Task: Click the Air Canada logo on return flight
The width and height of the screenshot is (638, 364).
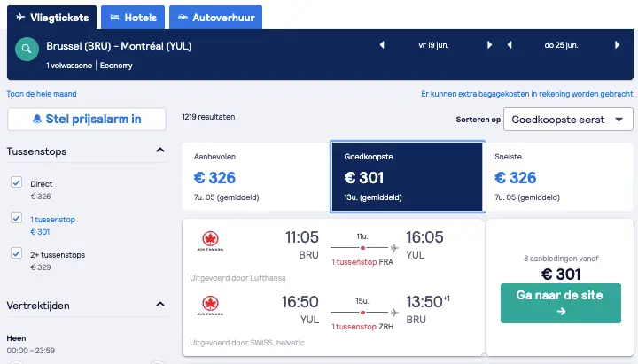Action: coord(210,306)
